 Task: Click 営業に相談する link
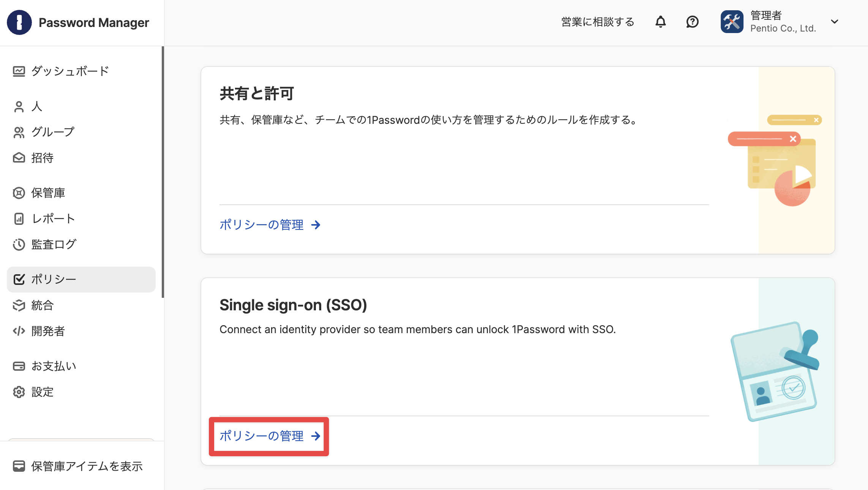(x=598, y=22)
